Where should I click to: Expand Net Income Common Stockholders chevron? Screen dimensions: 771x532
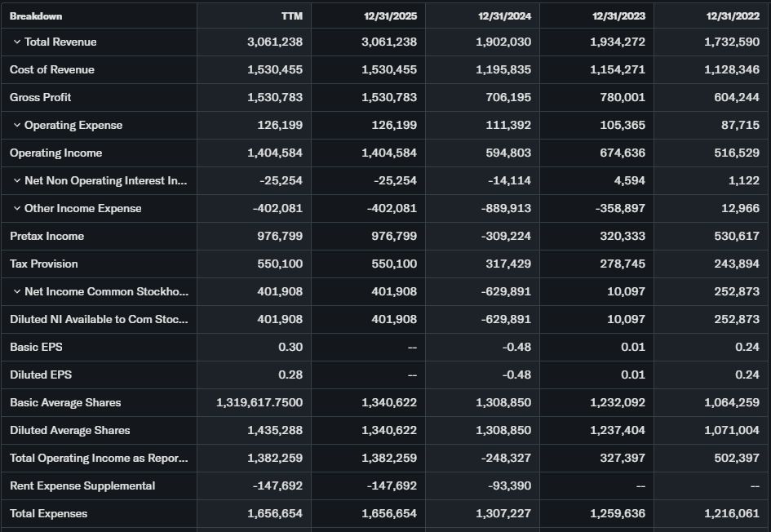point(17,292)
